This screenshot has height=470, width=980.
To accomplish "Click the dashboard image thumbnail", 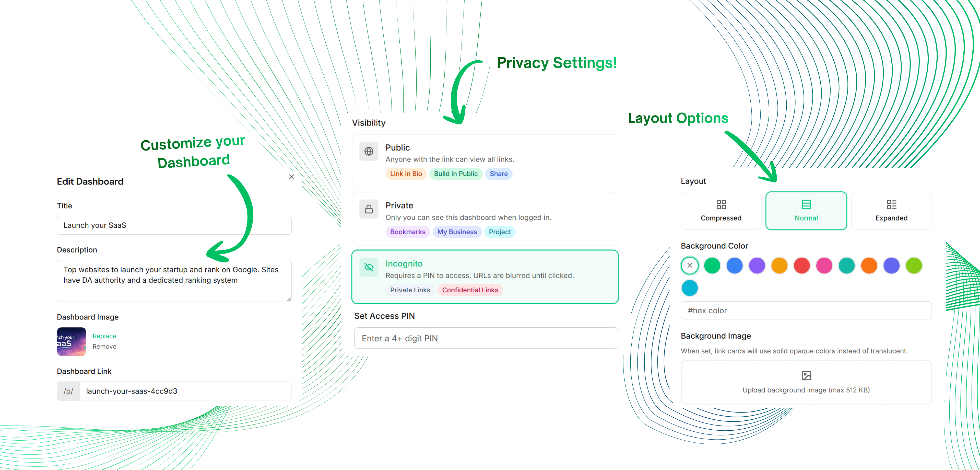I will click(x=72, y=341).
